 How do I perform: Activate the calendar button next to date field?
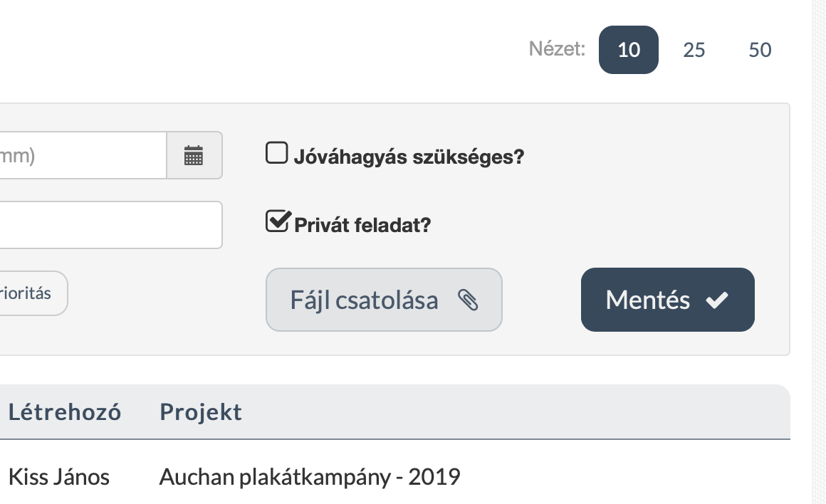[x=194, y=155]
